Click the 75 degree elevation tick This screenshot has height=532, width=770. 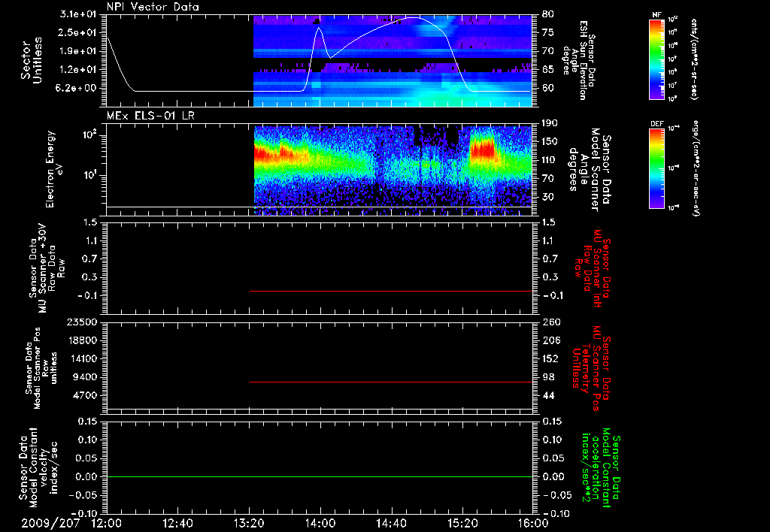click(x=547, y=32)
